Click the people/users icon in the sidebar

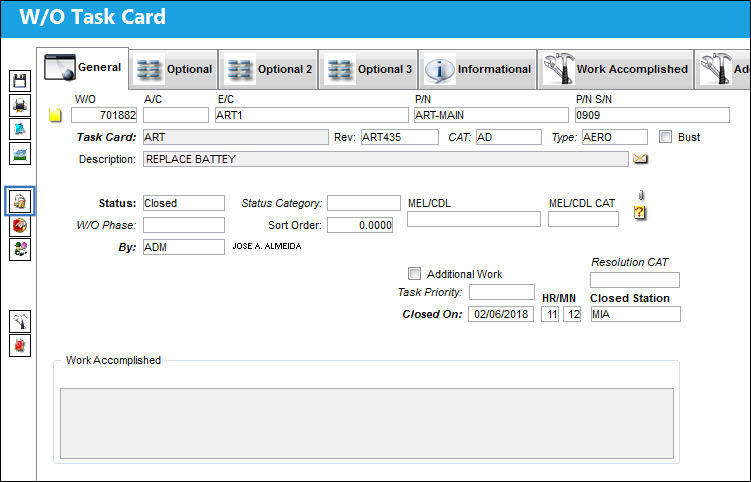click(x=20, y=249)
